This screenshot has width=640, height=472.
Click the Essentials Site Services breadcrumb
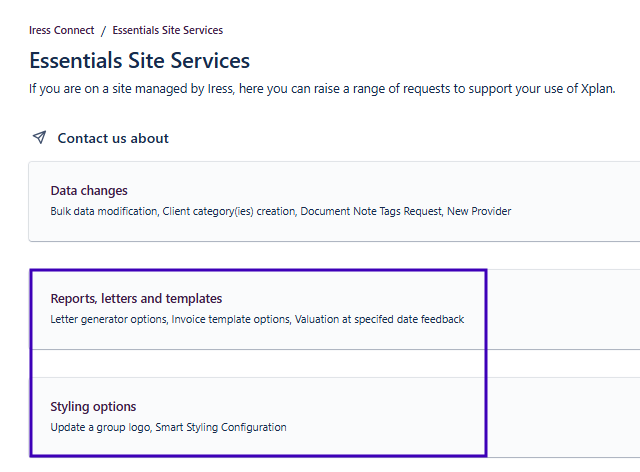167,31
